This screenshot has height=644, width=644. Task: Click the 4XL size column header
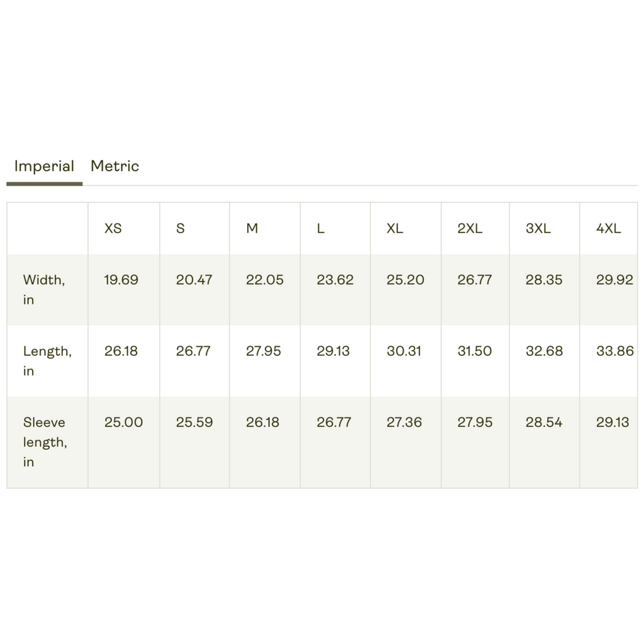click(608, 228)
